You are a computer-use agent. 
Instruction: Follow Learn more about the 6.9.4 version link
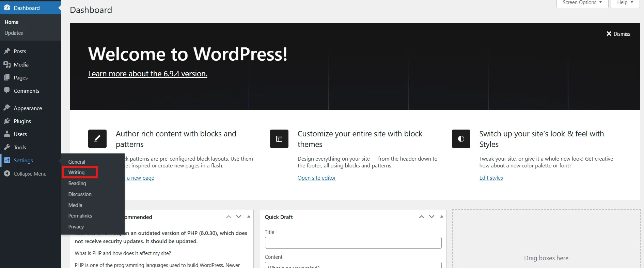click(x=147, y=74)
